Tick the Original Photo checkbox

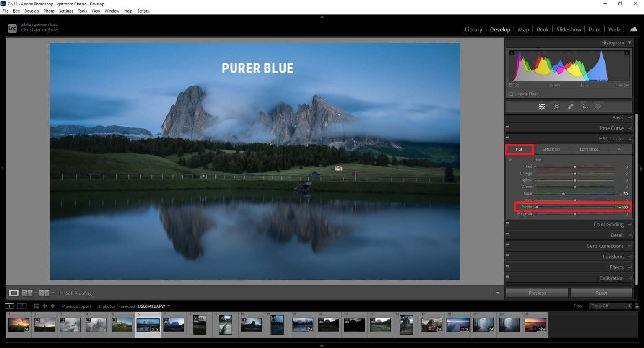(x=511, y=94)
